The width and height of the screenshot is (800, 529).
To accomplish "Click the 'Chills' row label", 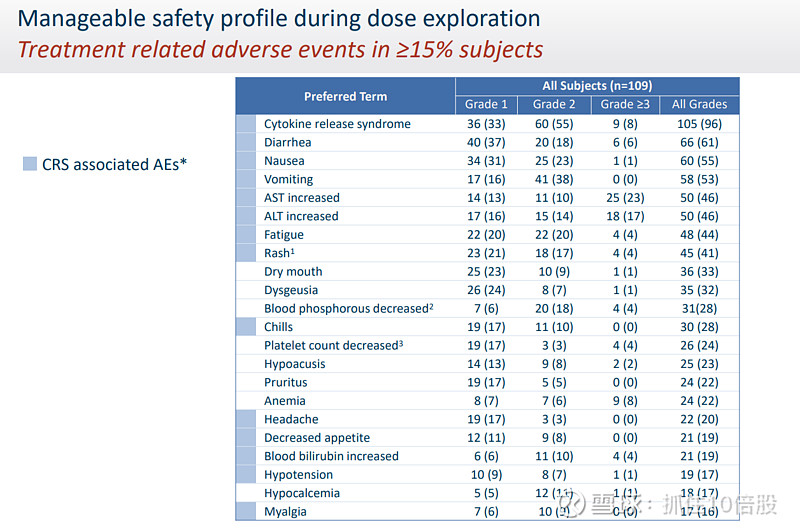I will [x=279, y=326].
